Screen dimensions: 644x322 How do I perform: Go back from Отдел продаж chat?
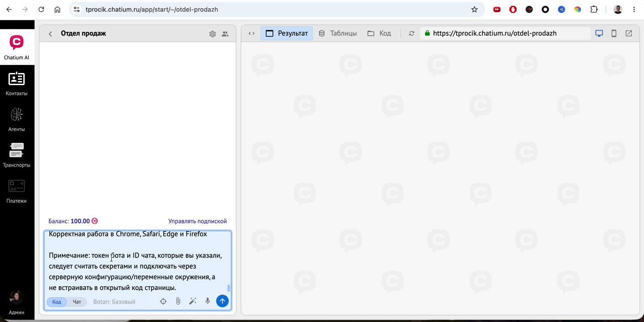pyautogui.click(x=50, y=34)
